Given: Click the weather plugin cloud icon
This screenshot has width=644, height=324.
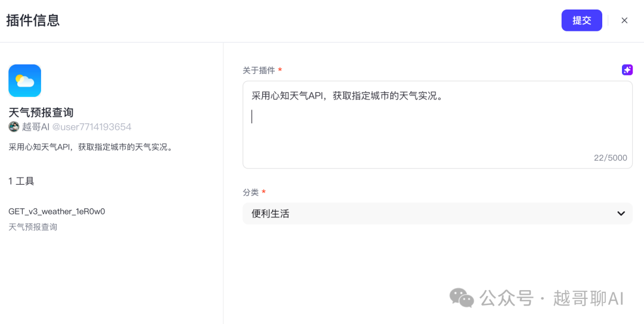Looking at the screenshot, I should (24, 81).
